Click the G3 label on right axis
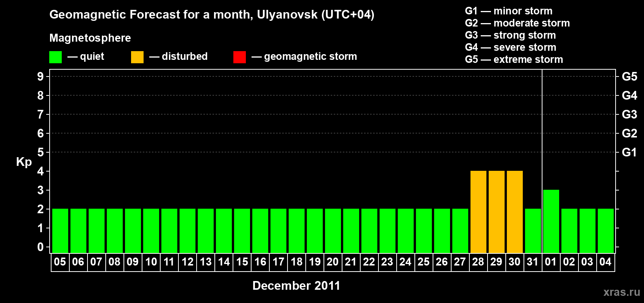 click(x=629, y=114)
